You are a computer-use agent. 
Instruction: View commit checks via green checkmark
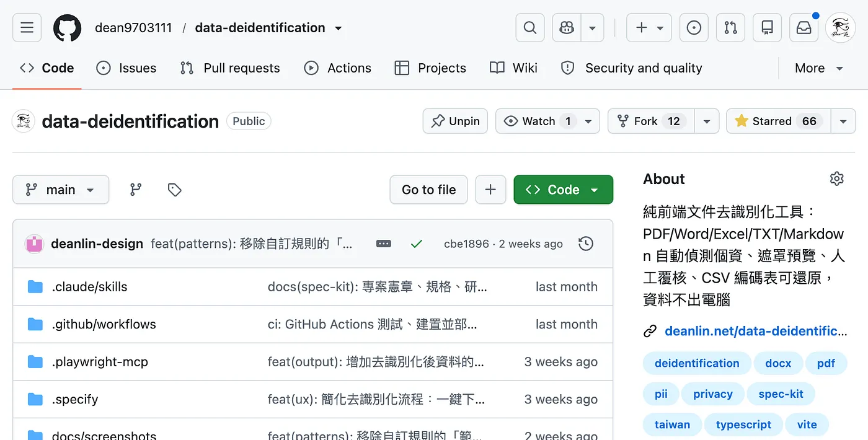click(x=417, y=244)
